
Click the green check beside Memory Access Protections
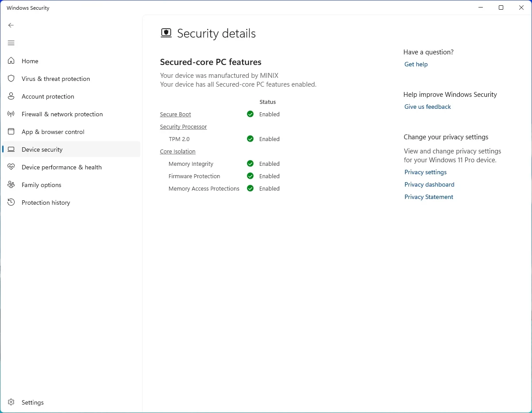250,188
